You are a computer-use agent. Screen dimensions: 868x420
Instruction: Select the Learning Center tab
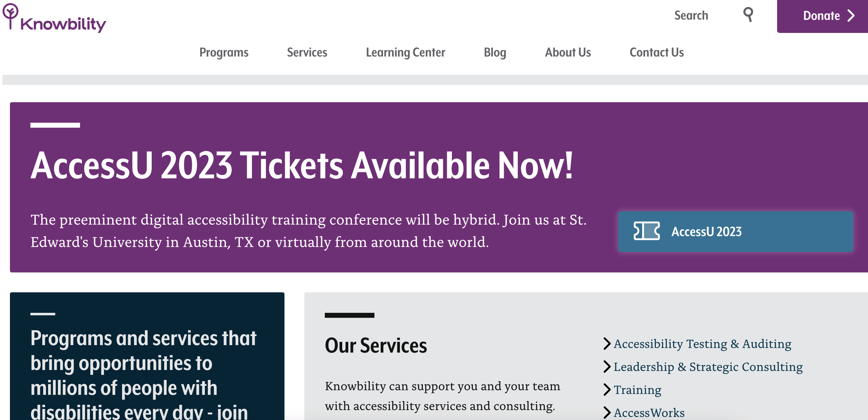tap(406, 52)
